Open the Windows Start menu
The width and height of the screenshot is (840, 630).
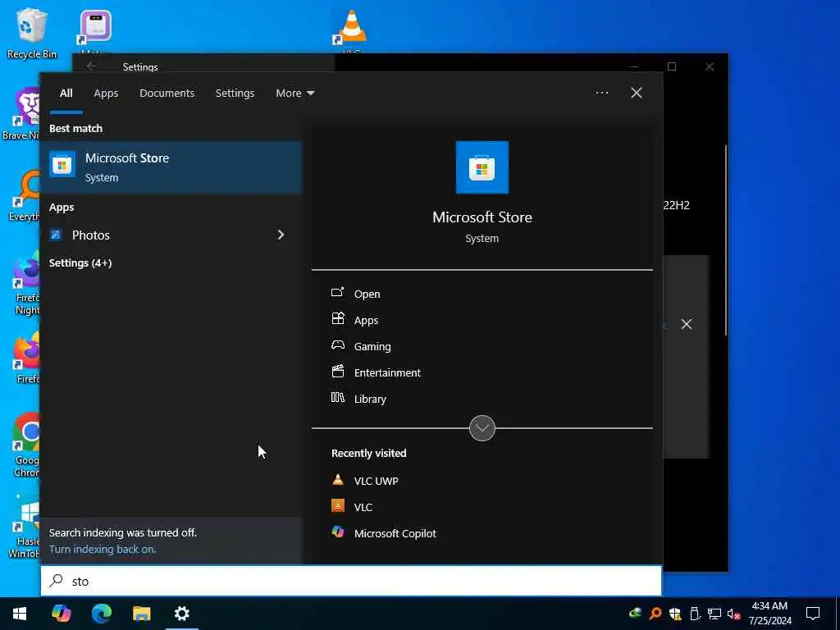(20, 613)
